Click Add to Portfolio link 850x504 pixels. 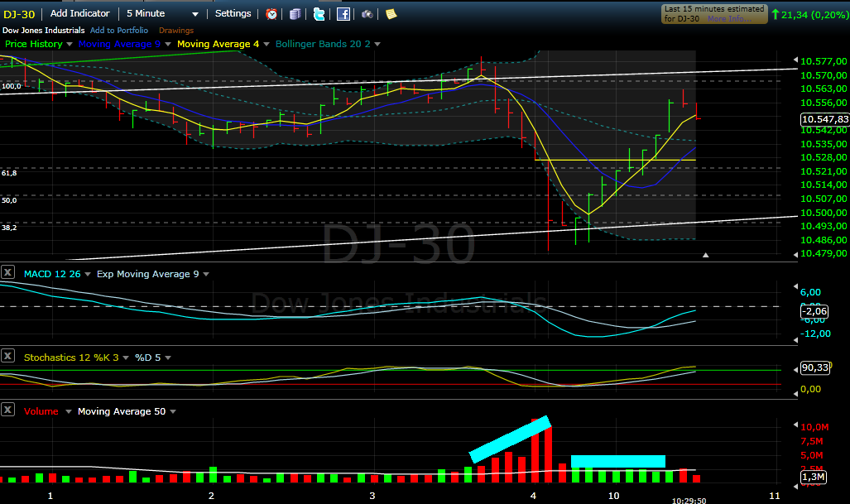[x=118, y=31]
